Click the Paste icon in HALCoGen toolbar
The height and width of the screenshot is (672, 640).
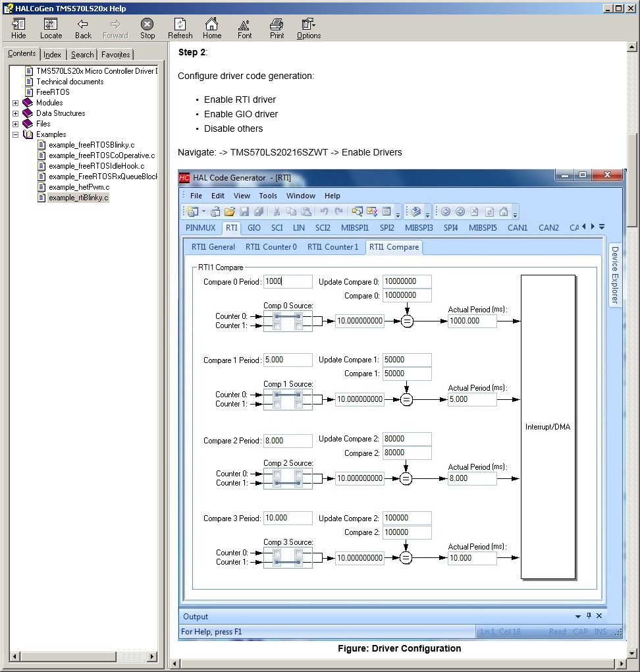coord(306,211)
